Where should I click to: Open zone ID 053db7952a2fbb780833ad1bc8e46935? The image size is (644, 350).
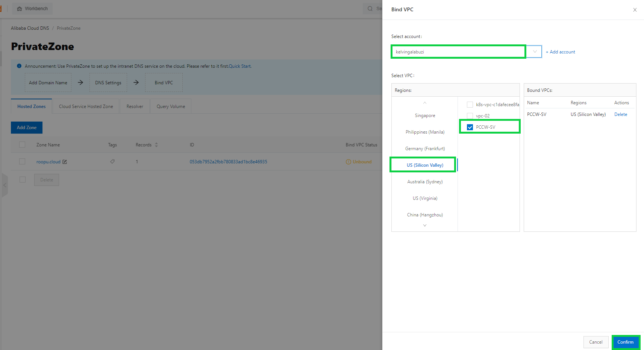click(229, 162)
